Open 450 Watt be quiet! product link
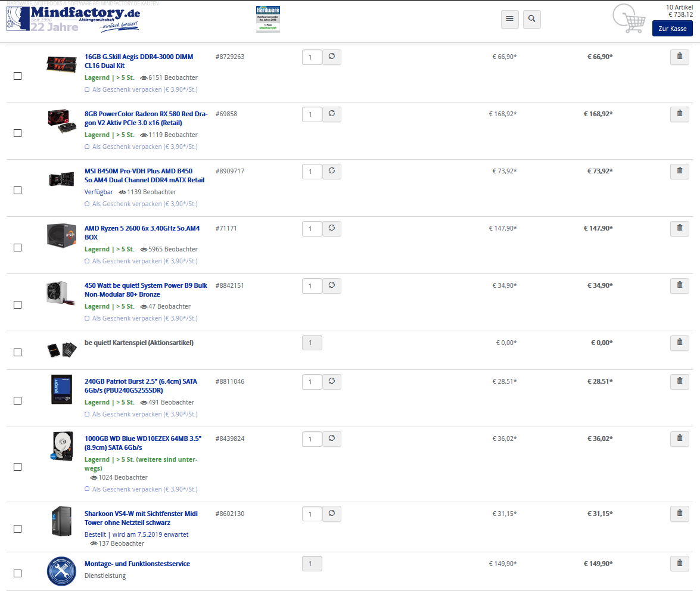700x594 pixels. [x=146, y=290]
